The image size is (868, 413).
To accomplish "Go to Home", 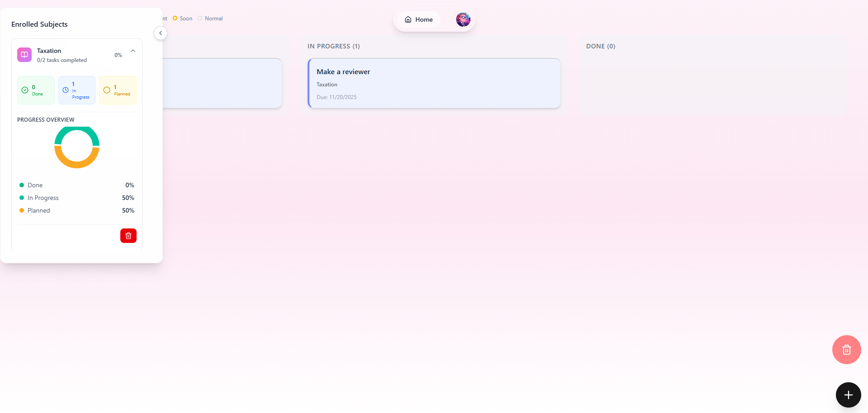I will click(419, 19).
